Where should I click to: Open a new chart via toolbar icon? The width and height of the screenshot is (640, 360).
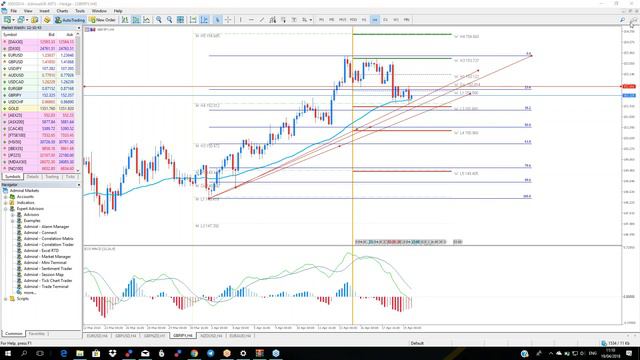7,20
